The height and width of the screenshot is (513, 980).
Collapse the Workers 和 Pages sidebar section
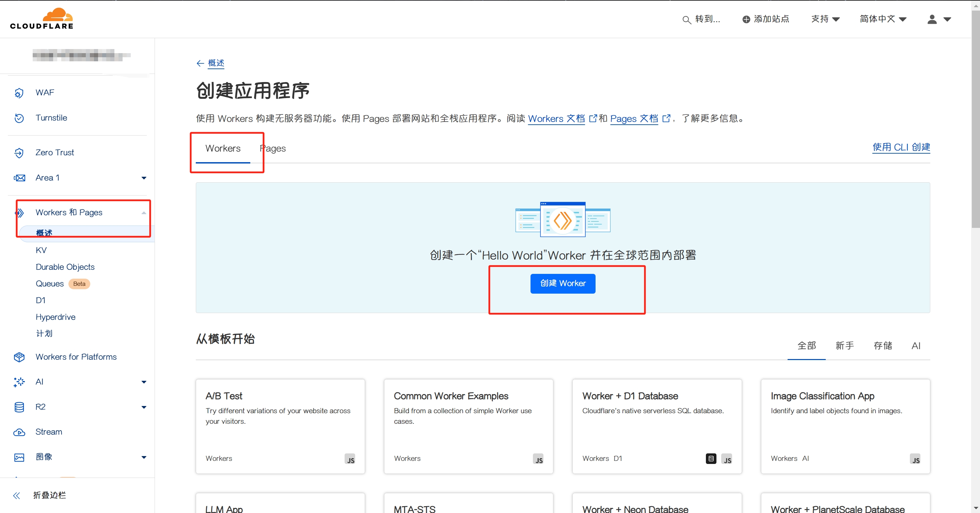point(144,213)
